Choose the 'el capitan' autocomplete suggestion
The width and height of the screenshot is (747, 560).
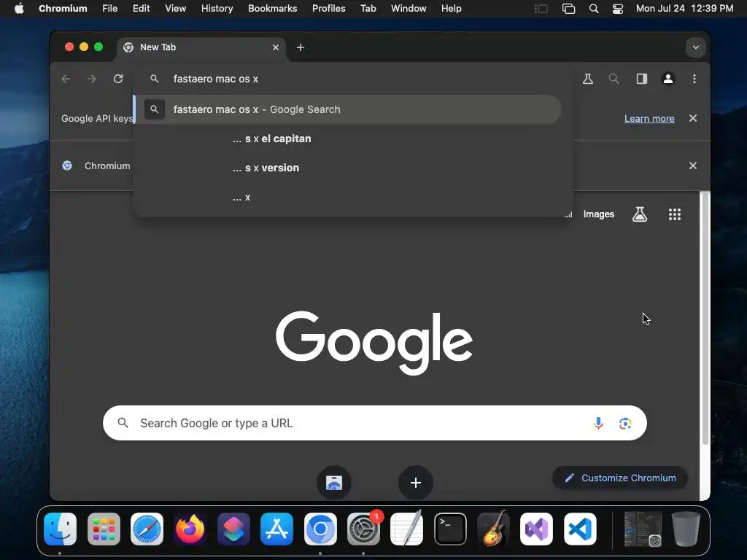point(353,139)
